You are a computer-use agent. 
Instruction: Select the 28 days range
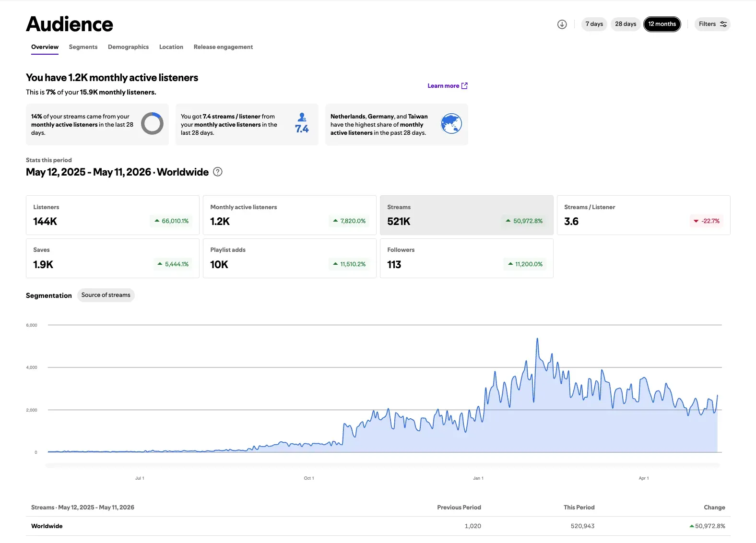tap(626, 24)
